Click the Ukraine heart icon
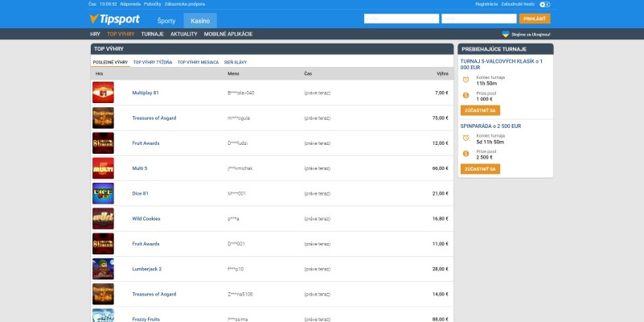Screen dimensions: 644x322 [x=506, y=34]
